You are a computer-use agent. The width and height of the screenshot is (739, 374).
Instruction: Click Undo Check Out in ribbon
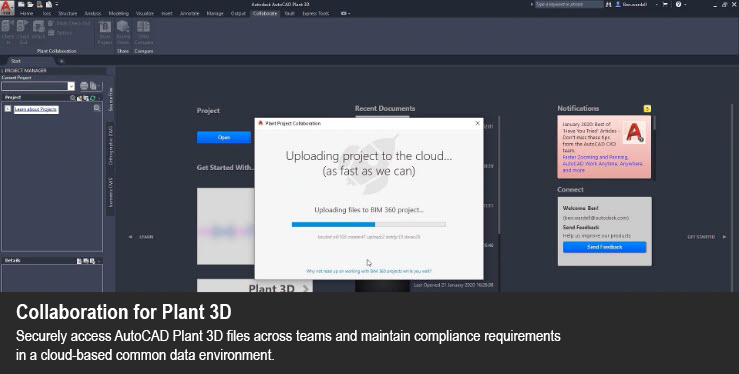[x=70, y=23]
